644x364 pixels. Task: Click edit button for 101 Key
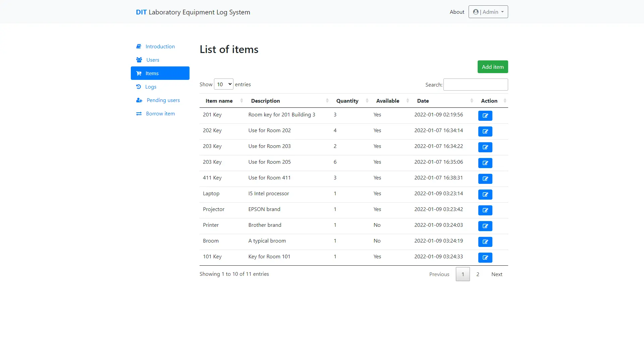485,258
